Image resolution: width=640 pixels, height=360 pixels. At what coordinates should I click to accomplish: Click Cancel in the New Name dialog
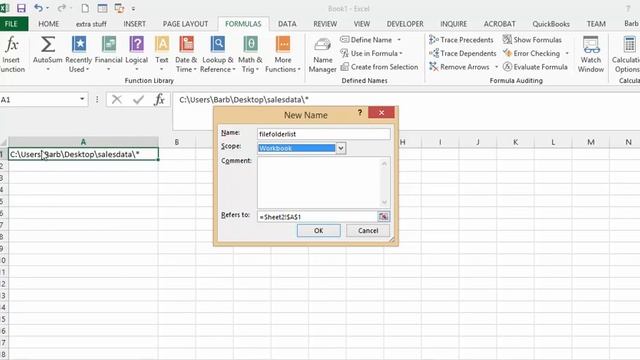click(368, 231)
